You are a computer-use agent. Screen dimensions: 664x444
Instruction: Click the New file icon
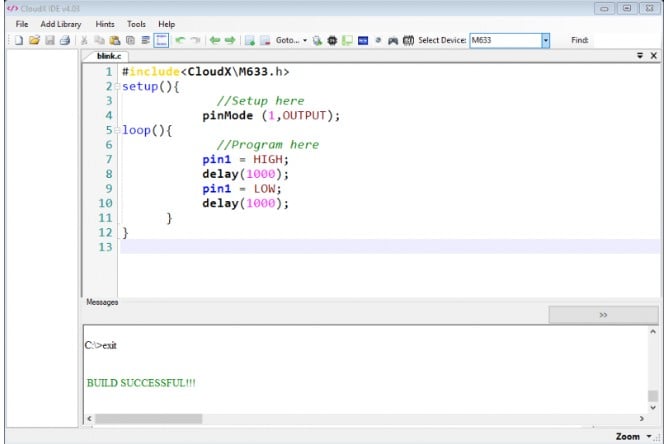(19, 41)
